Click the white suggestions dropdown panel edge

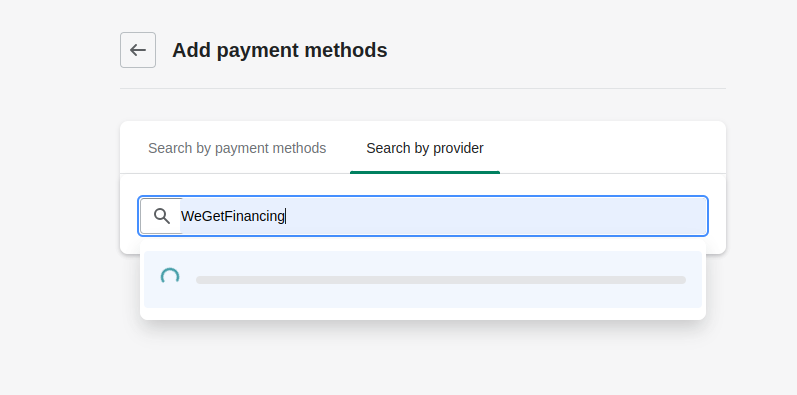pos(423,314)
